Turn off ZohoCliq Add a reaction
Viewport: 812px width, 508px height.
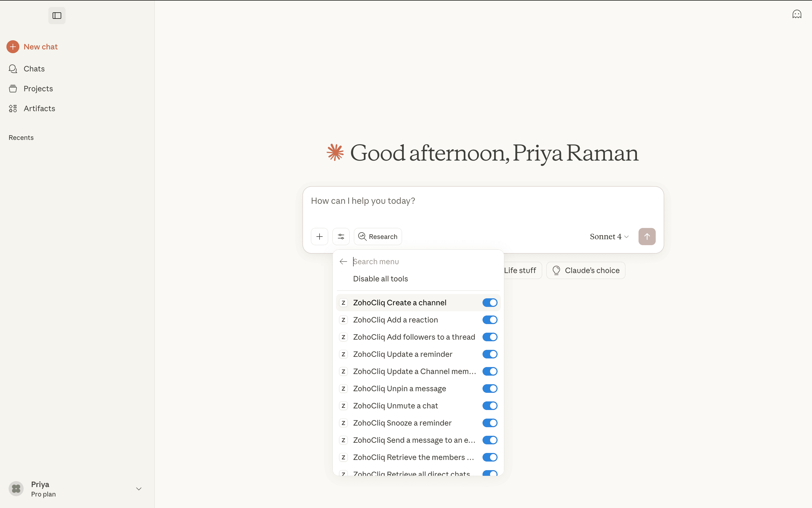pyautogui.click(x=490, y=320)
